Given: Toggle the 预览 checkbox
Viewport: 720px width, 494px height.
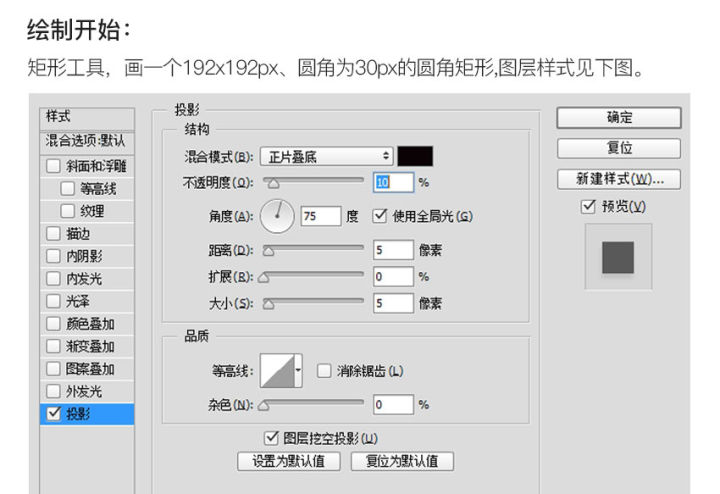Looking at the screenshot, I should tap(588, 206).
